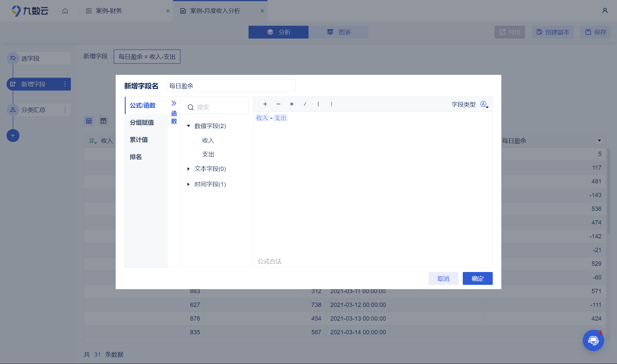Screen dimensions: 617x364
Task: Expand the 文本字段(0) group
Action: [189, 169]
